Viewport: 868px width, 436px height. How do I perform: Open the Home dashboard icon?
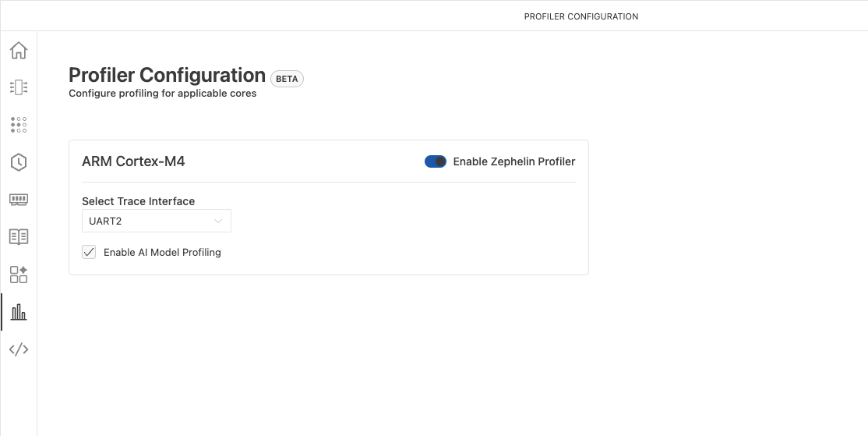(19, 51)
